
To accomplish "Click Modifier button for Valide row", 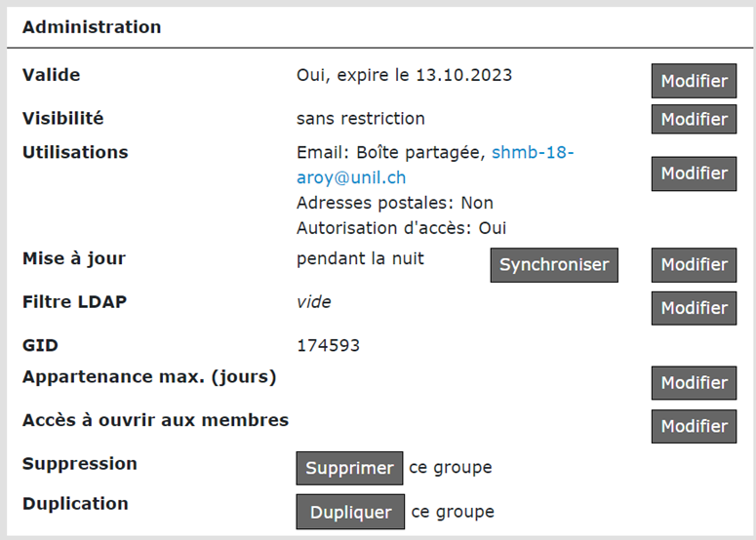I will [x=694, y=81].
